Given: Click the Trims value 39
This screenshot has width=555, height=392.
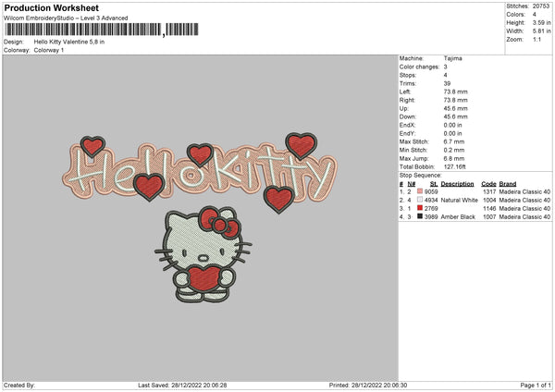Looking at the screenshot, I should 447,83.
